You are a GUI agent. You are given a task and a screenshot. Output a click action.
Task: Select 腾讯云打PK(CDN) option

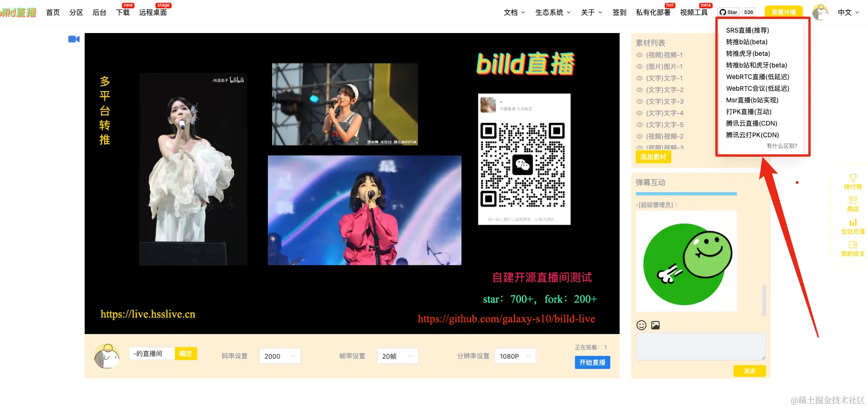coord(753,135)
